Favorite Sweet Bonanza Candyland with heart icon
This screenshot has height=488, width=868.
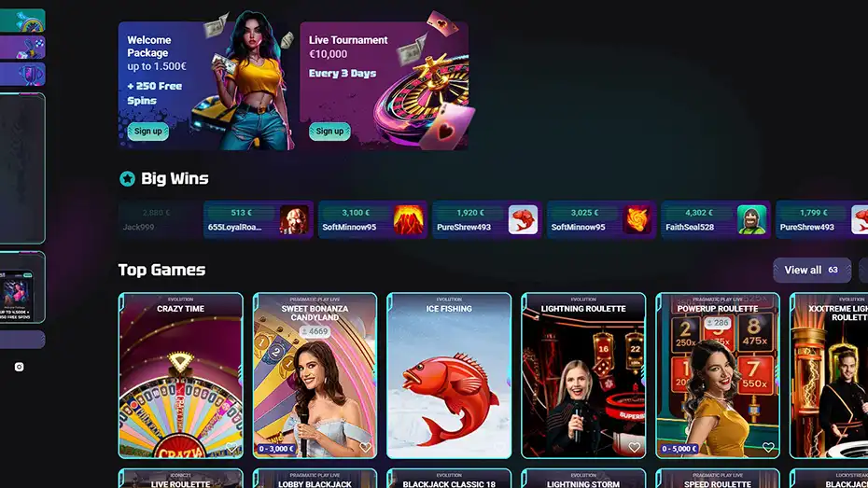(x=365, y=447)
